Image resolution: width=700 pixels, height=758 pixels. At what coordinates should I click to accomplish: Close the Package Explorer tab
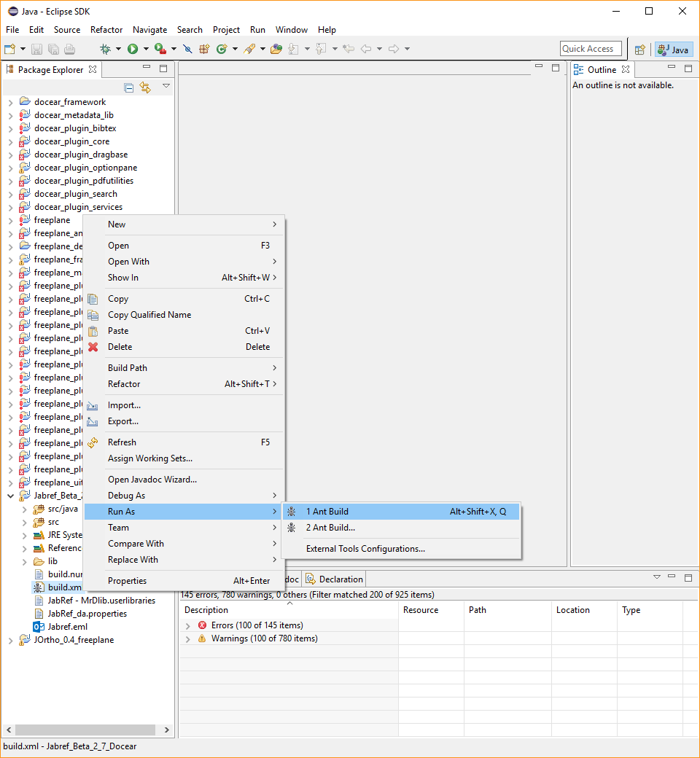(93, 70)
